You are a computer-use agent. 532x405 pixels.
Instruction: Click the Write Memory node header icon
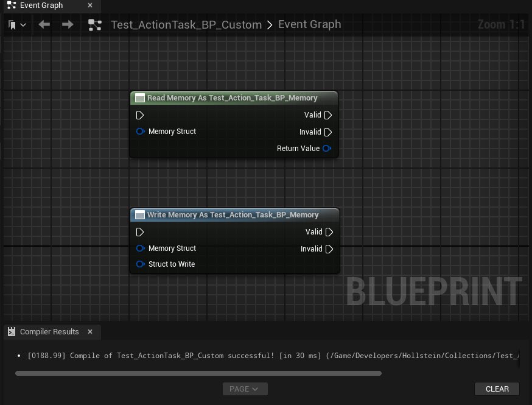tap(140, 215)
